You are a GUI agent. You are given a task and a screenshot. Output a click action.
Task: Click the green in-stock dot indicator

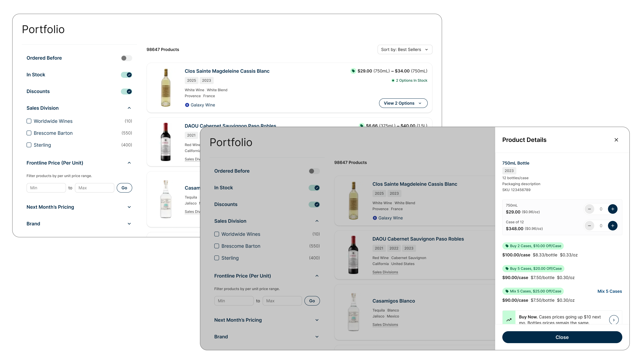pos(393,80)
